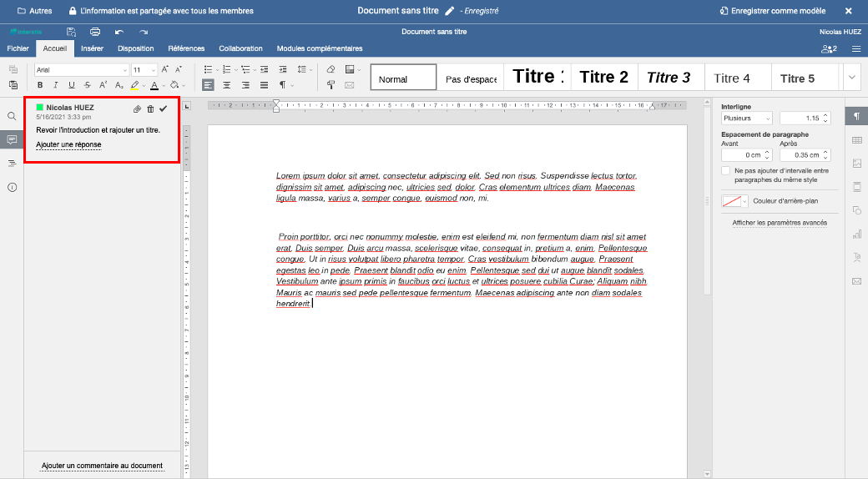868x479 pixels.
Task: Toggle strikethrough formatting
Action: coord(88,85)
